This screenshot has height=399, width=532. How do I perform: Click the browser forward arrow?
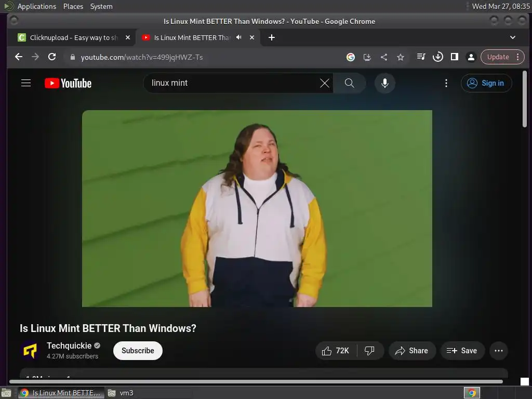pyautogui.click(x=35, y=57)
